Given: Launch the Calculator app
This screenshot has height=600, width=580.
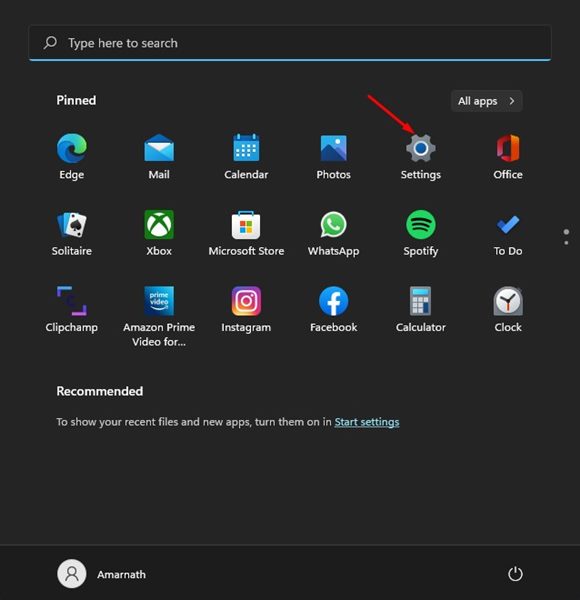Looking at the screenshot, I should click(420, 310).
